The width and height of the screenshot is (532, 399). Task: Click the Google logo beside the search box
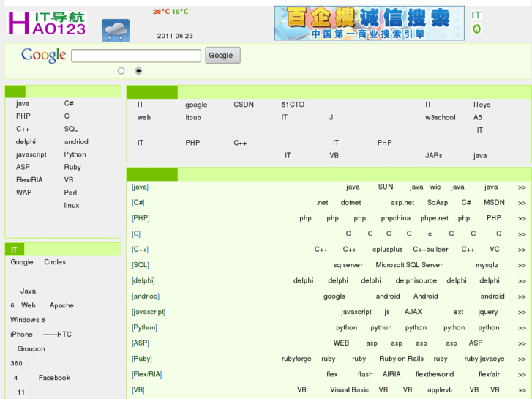[x=43, y=56]
